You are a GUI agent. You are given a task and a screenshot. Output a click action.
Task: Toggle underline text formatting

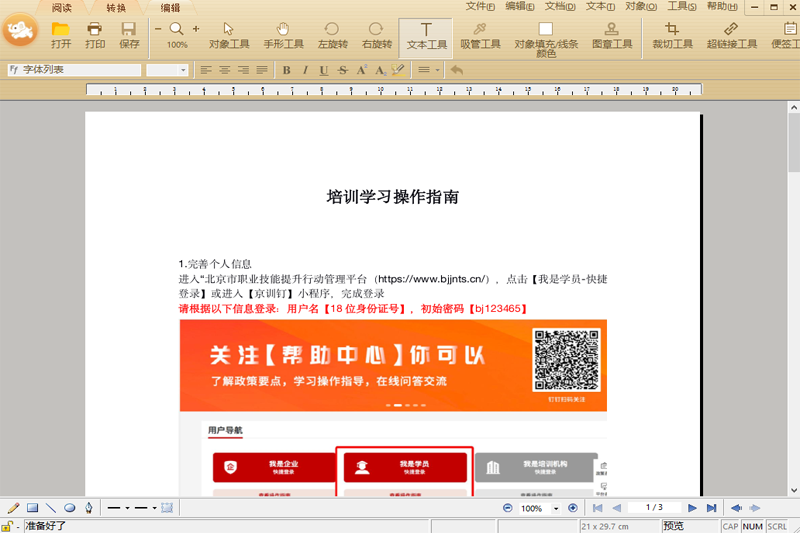pos(324,70)
